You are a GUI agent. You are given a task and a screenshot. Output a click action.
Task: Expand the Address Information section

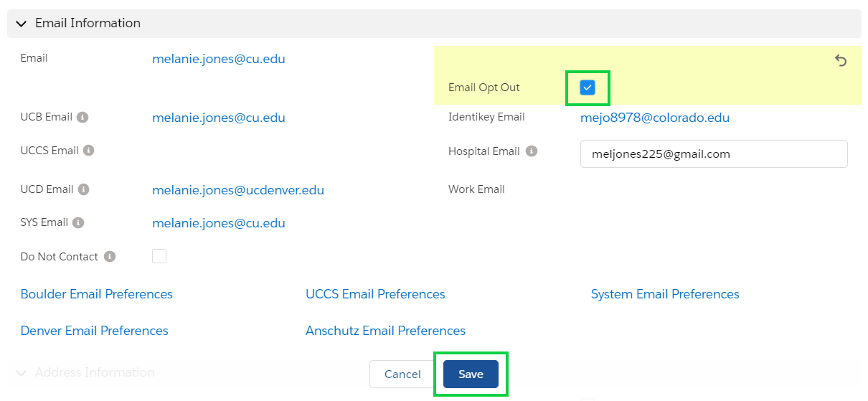click(x=21, y=373)
